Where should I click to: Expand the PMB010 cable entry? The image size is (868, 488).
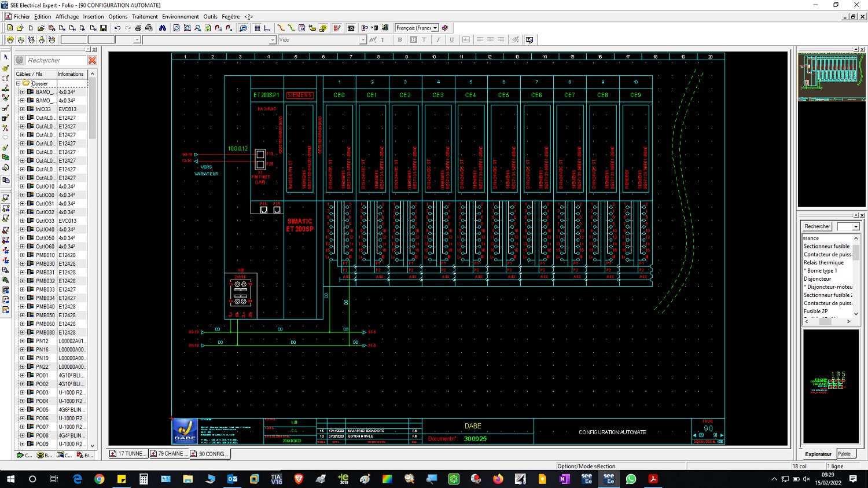pos(23,255)
